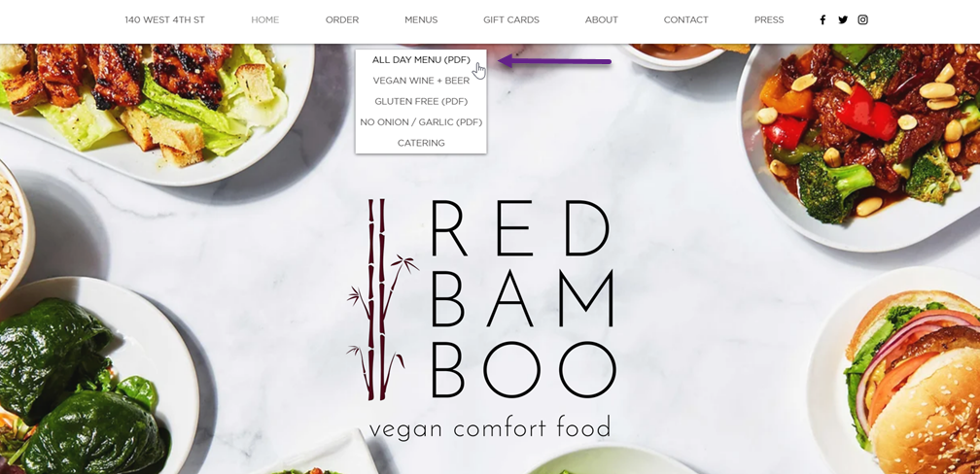Image resolution: width=980 pixels, height=474 pixels.
Task: Choose Gluten Free (PDF) from dropdown
Action: 421,101
